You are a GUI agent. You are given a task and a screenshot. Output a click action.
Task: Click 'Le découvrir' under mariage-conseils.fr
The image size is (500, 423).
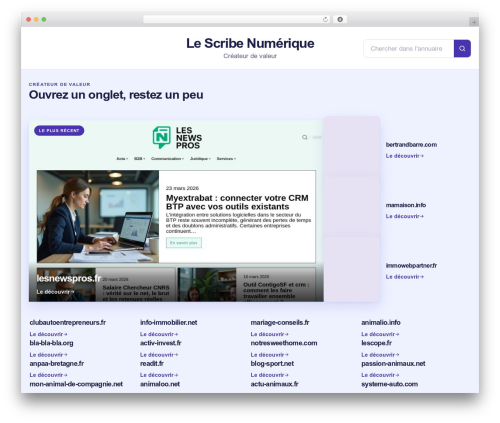point(270,334)
